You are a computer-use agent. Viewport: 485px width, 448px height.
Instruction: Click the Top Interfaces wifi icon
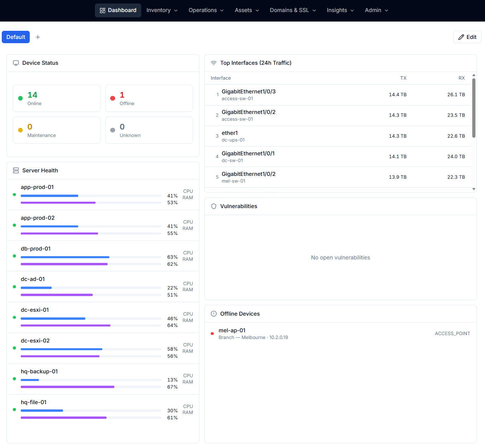pyautogui.click(x=214, y=63)
